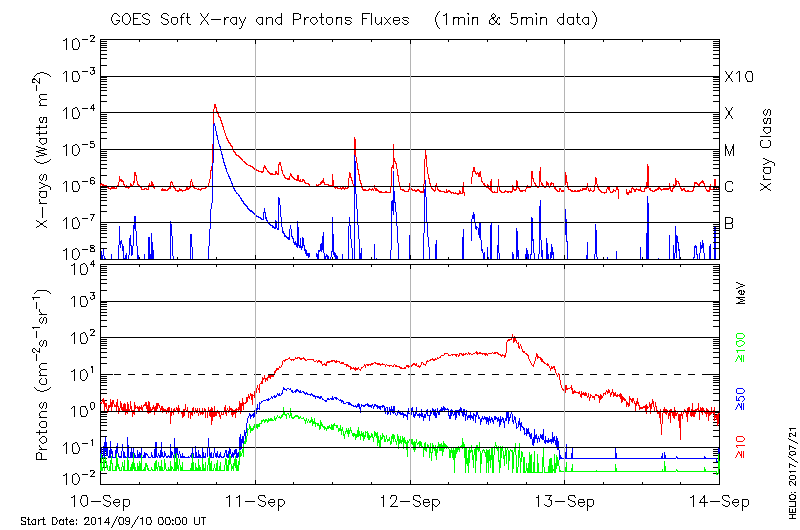Click the 13-Sep date label on x-axis
This screenshot has width=800, height=530.
coord(565,500)
